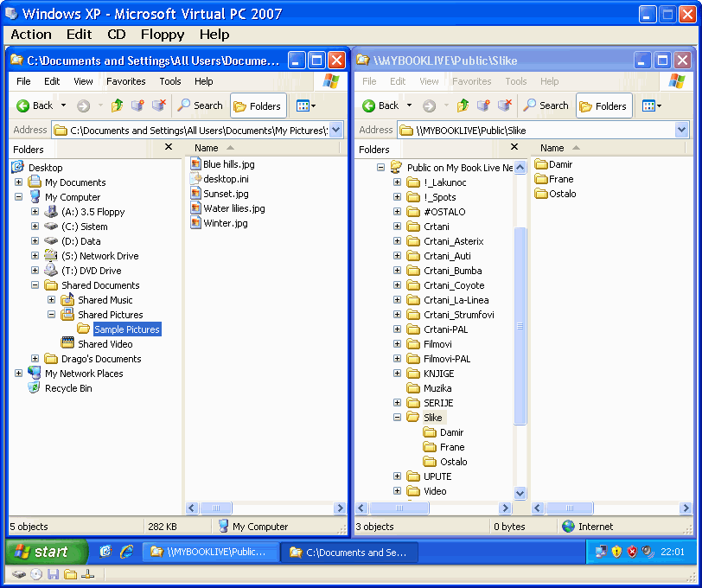Screen dimensions: 702x588
Task: Expand (C:) Sistem drive node
Action: [x=35, y=227]
